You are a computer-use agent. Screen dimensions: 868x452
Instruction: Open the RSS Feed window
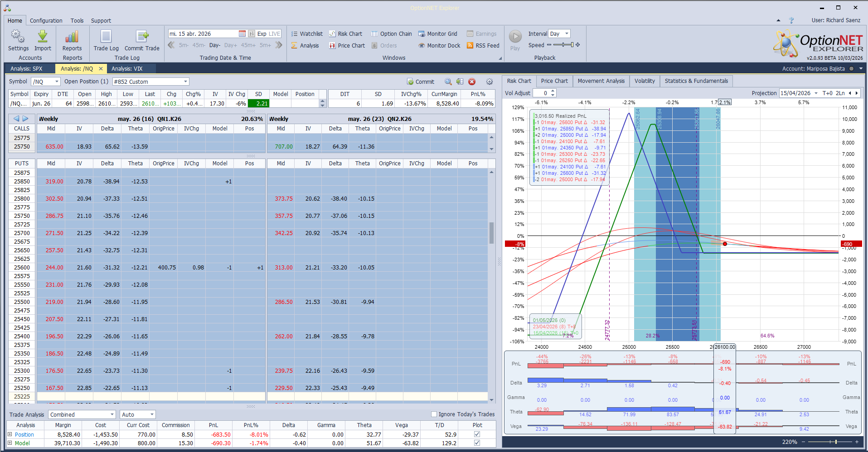pyautogui.click(x=483, y=45)
